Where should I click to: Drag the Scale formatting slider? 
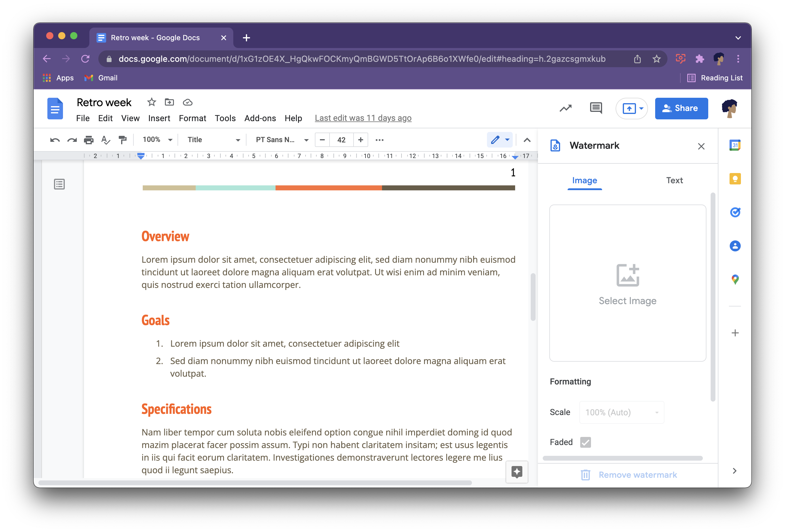click(622, 413)
